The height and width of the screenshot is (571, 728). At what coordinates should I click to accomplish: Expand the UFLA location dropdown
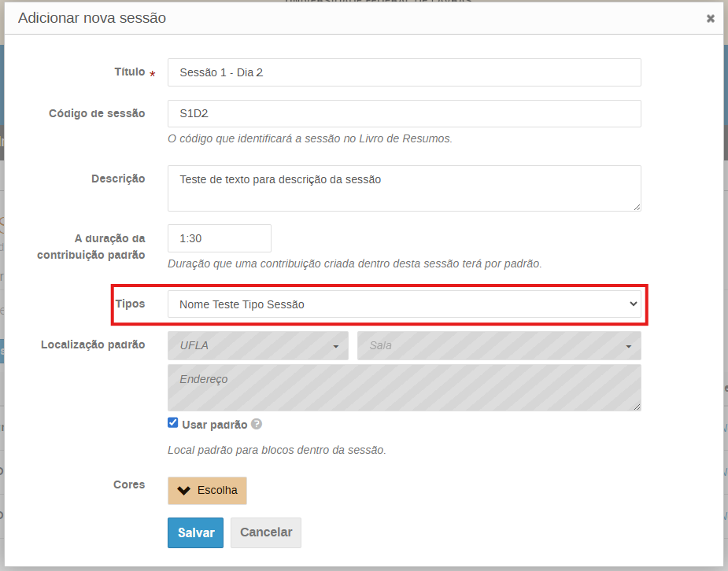click(x=258, y=346)
